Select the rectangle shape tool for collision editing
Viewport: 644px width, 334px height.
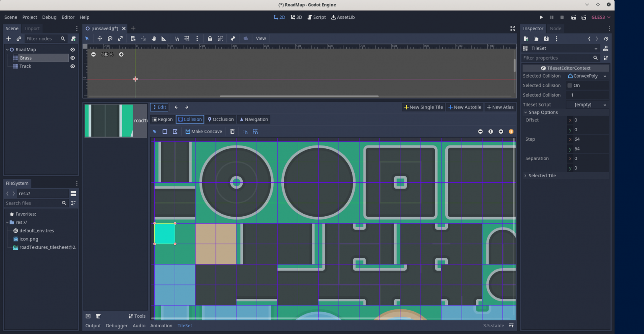tap(164, 131)
